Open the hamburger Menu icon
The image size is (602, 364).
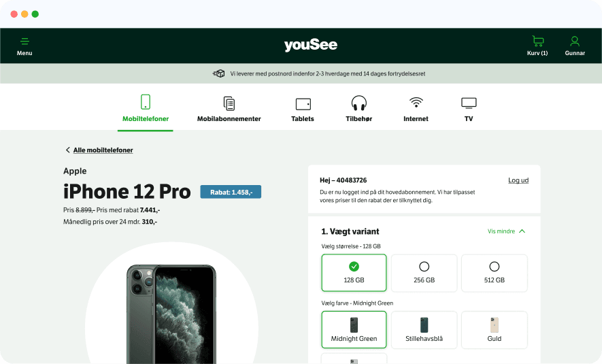[24, 41]
